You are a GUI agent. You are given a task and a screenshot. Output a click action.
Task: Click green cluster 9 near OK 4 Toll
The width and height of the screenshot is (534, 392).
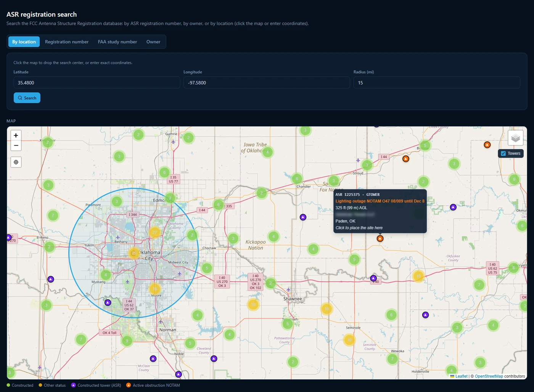[x=127, y=341]
